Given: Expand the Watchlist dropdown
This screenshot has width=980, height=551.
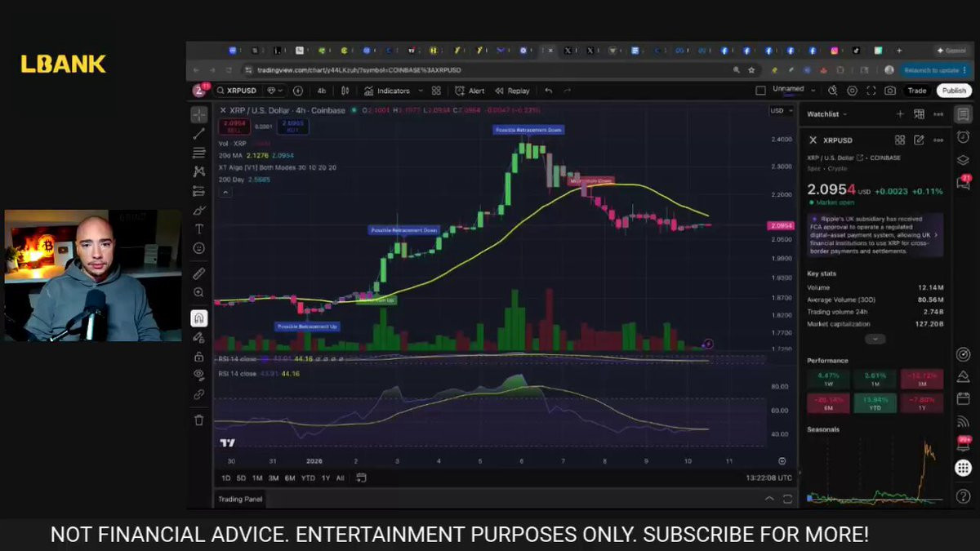Looking at the screenshot, I should click(x=827, y=114).
